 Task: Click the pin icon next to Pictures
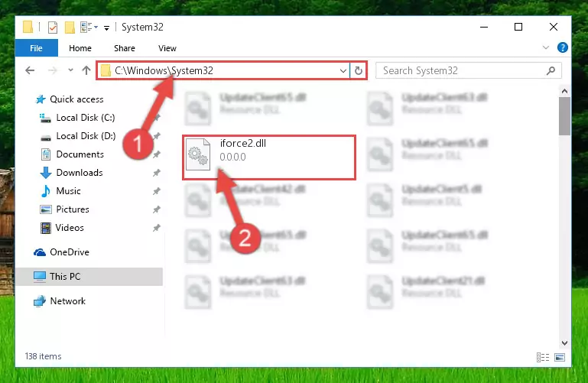[x=157, y=209]
